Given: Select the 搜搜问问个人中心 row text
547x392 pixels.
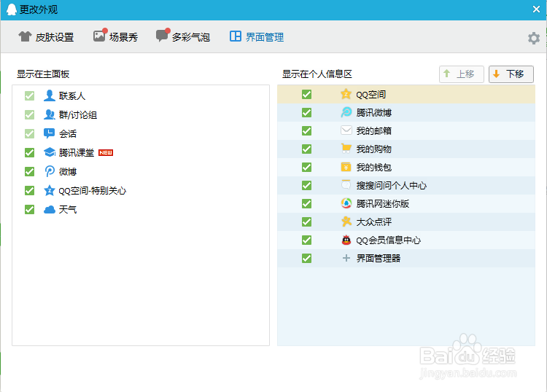Looking at the screenshot, I should 391,185.
